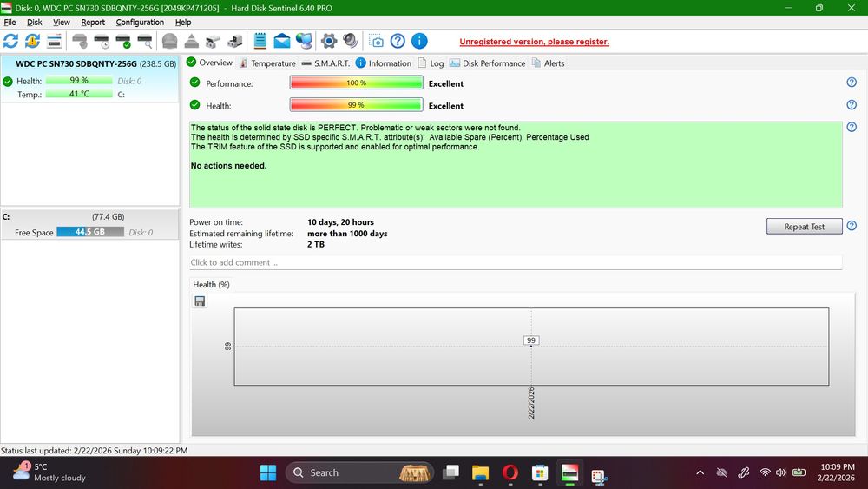
Task: Click the help icon beside Performance row
Action: point(852,83)
